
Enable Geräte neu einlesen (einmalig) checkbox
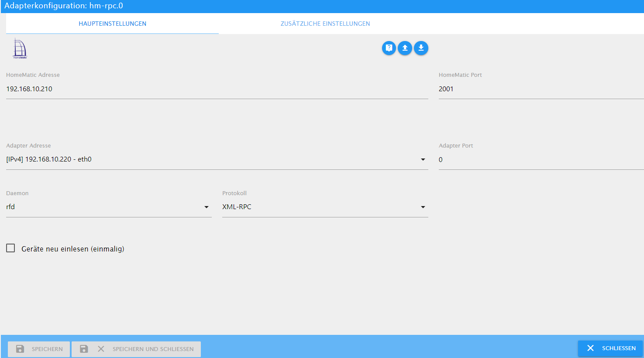tap(10, 248)
